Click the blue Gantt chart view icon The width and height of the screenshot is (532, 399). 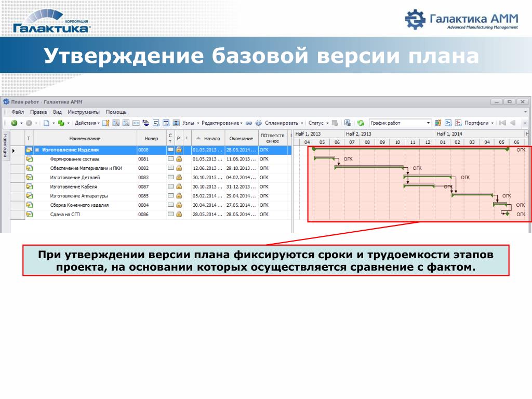(448, 123)
